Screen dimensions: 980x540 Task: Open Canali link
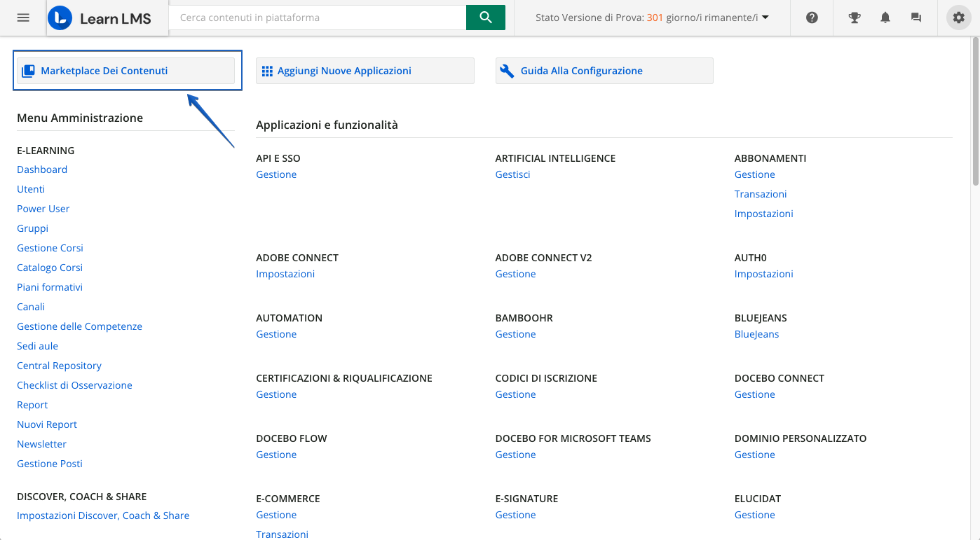tap(31, 307)
